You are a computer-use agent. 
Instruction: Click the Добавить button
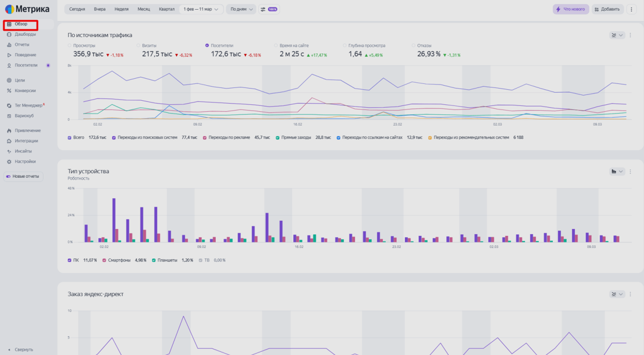(x=607, y=9)
